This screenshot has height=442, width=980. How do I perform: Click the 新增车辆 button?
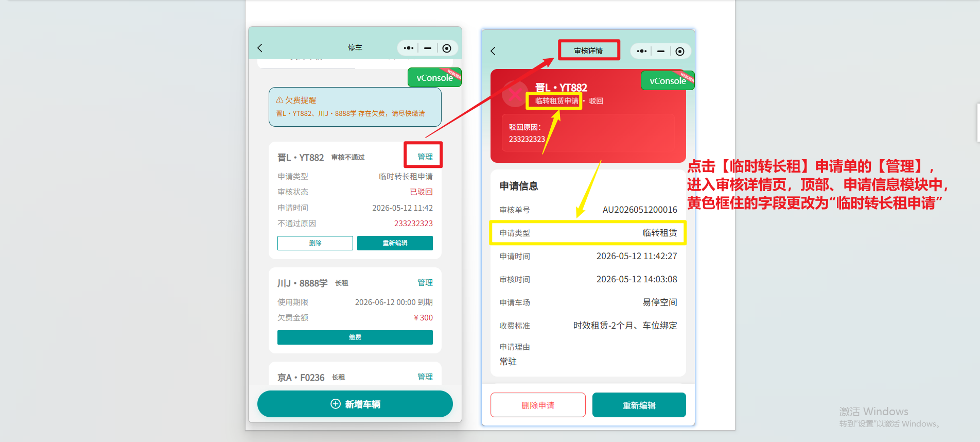[355, 404]
